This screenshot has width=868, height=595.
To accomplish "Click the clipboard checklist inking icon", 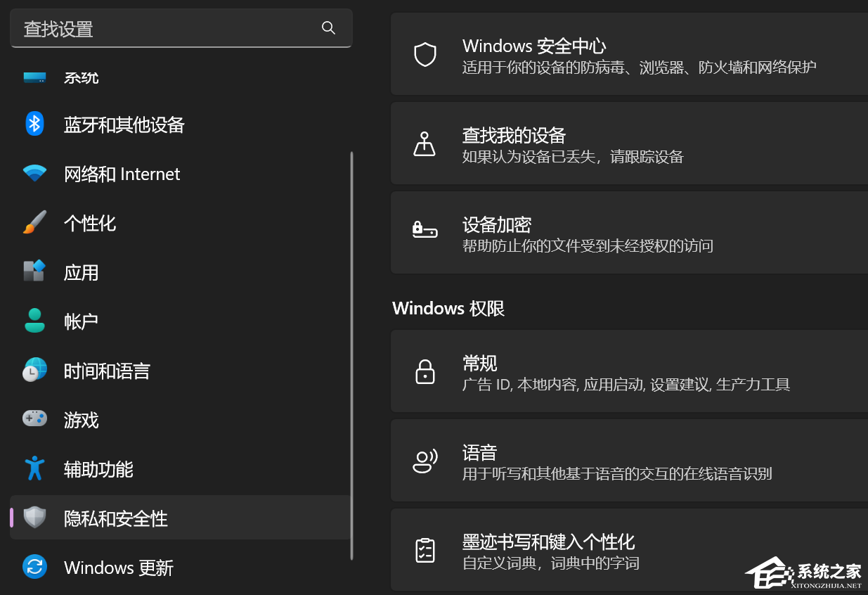I will (x=425, y=550).
